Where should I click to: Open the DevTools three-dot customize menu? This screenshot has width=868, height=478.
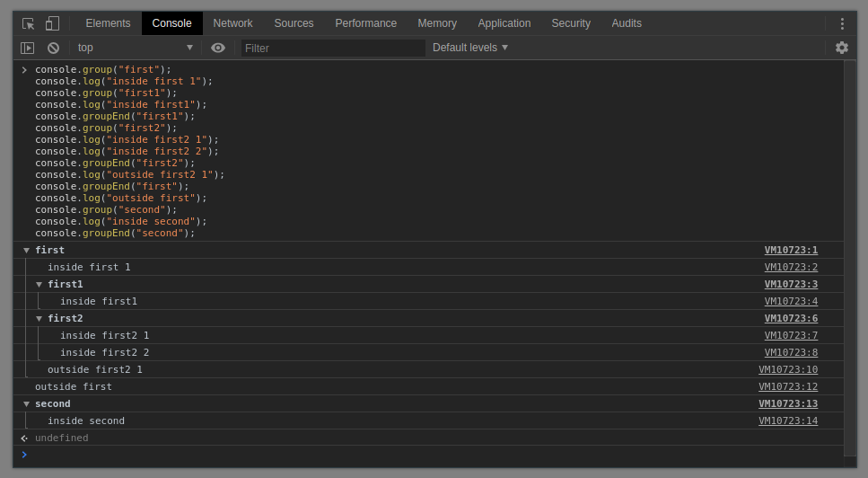coord(842,23)
